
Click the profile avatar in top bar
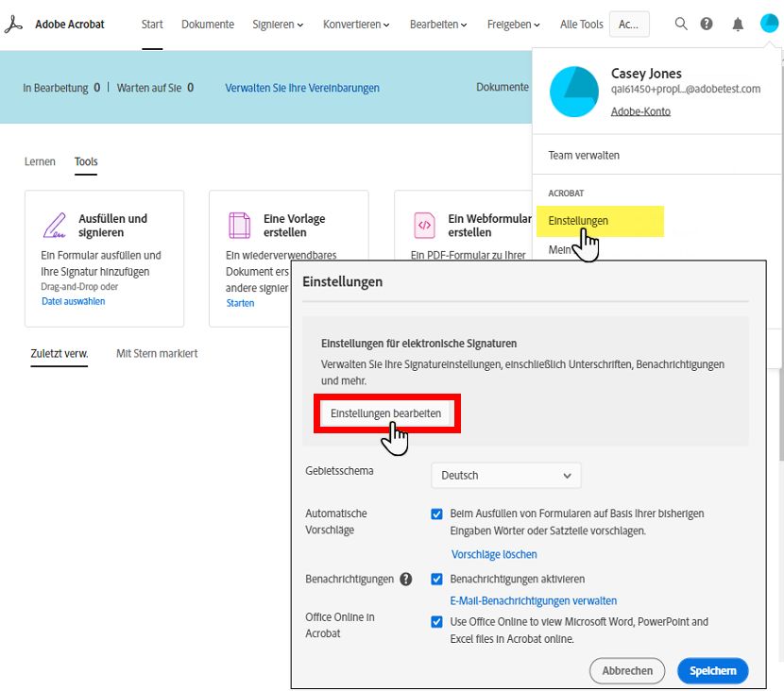tap(769, 23)
